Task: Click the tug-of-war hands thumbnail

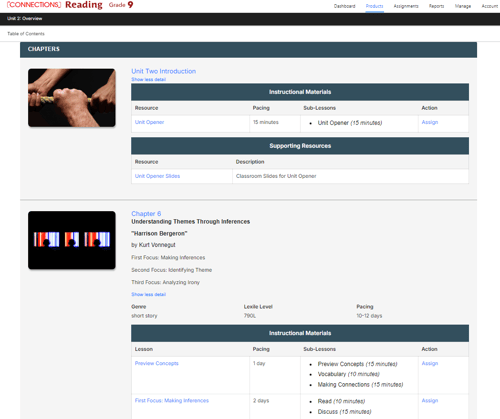Action: coord(72,98)
